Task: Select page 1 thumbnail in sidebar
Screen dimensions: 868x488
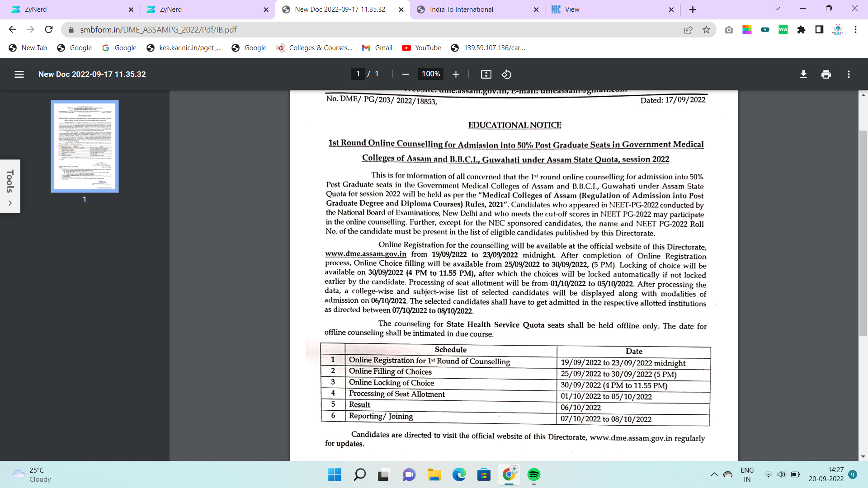Action: coord(85,146)
